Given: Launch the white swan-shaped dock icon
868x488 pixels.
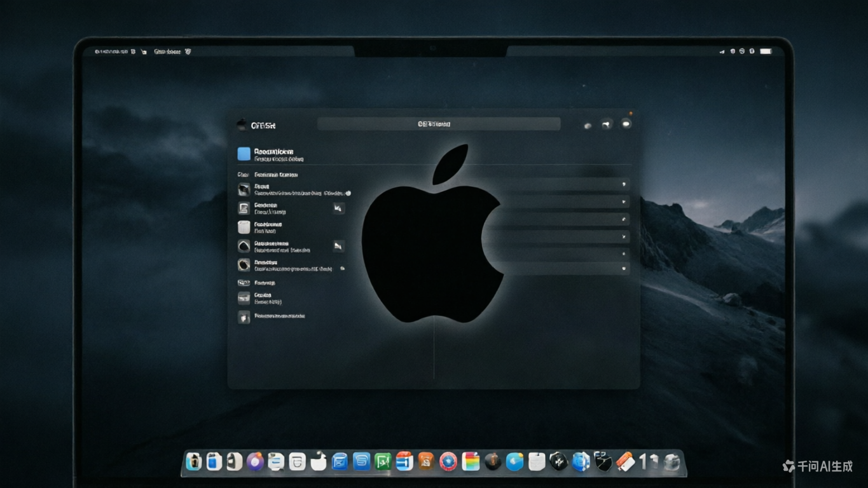Looking at the screenshot, I should click(x=319, y=461).
